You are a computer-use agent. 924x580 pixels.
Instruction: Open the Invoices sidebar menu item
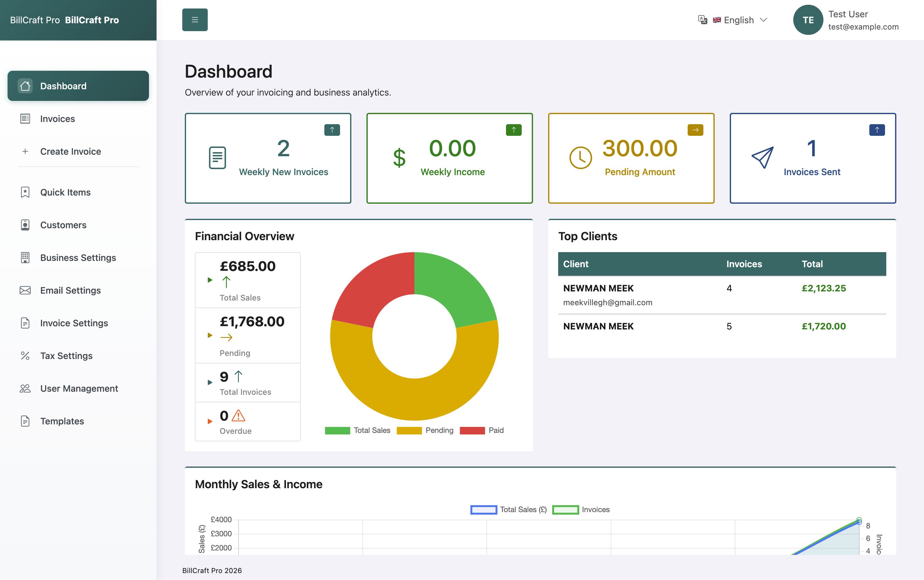[58, 119]
